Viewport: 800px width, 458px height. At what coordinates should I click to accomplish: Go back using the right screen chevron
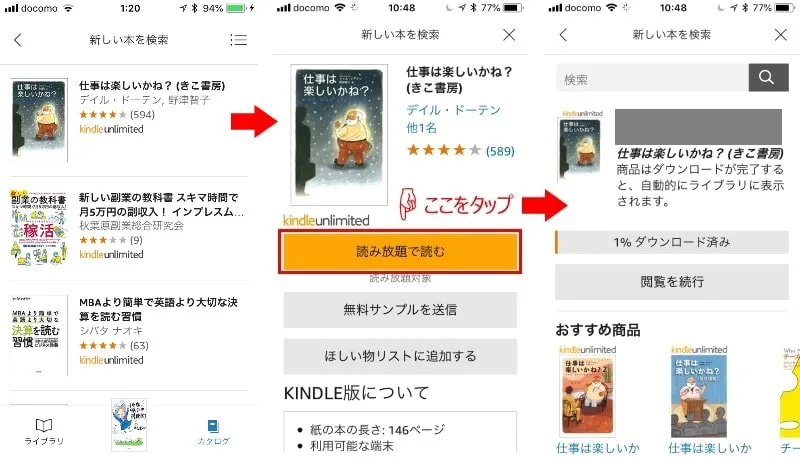(x=563, y=35)
